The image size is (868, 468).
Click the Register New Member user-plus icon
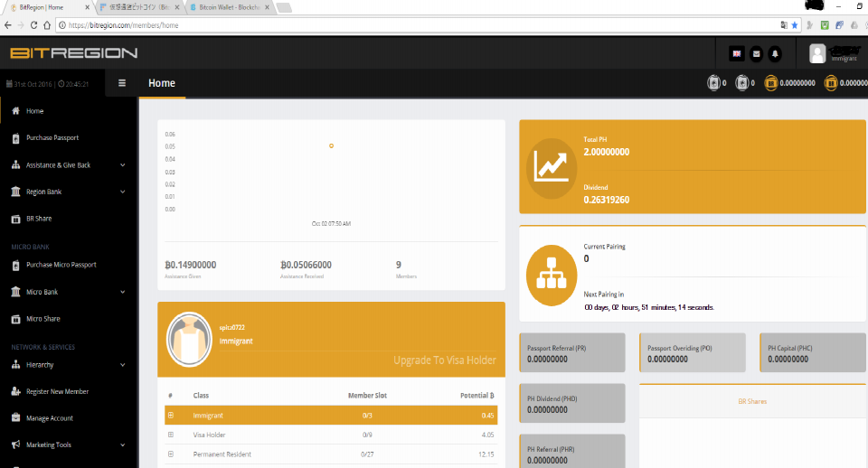[15, 391]
